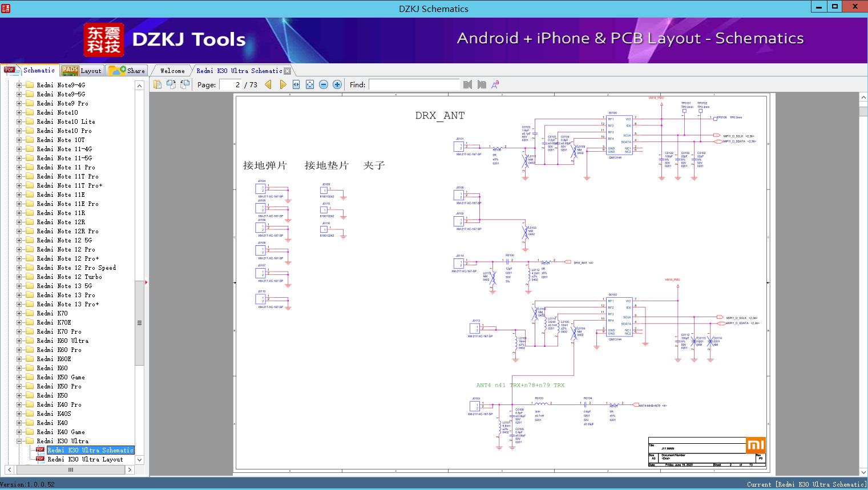Click the Redmi Note 13 5G folder icon
This screenshot has width=868, height=490.
point(30,286)
